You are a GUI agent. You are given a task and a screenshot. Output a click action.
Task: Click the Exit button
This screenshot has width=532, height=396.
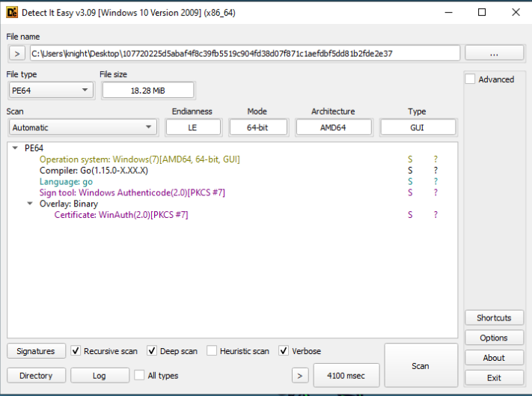[x=494, y=378]
